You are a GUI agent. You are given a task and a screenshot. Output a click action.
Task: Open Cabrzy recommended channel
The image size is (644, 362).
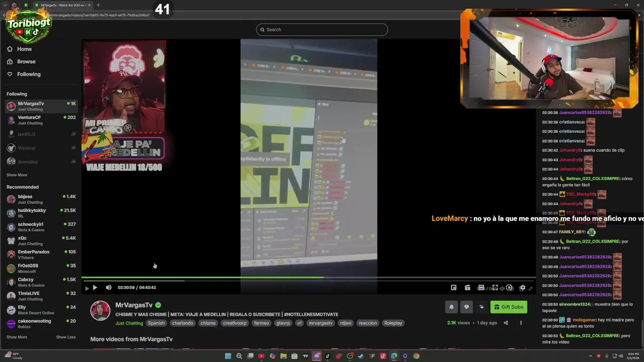click(41, 282)
